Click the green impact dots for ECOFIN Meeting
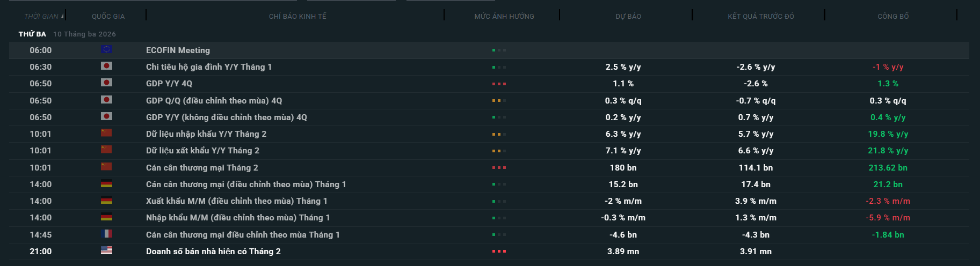This screenshot has height=266, width=980. pos(499,50)
